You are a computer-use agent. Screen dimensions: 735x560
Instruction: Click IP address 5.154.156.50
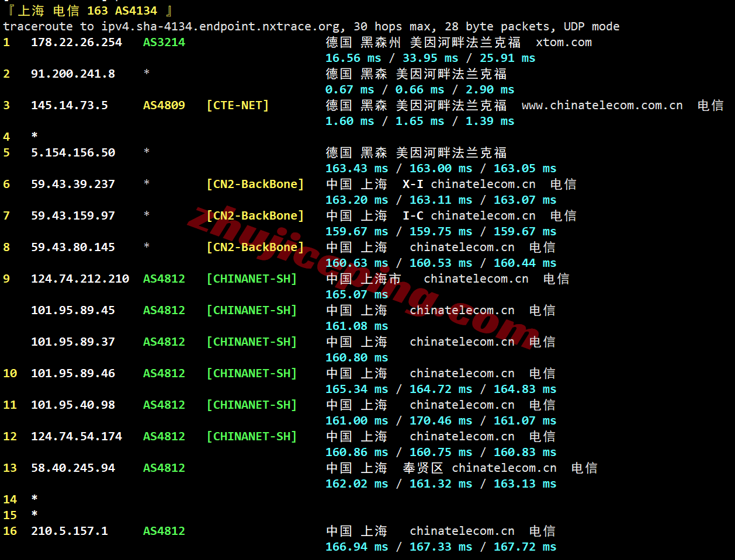point(73,153)
